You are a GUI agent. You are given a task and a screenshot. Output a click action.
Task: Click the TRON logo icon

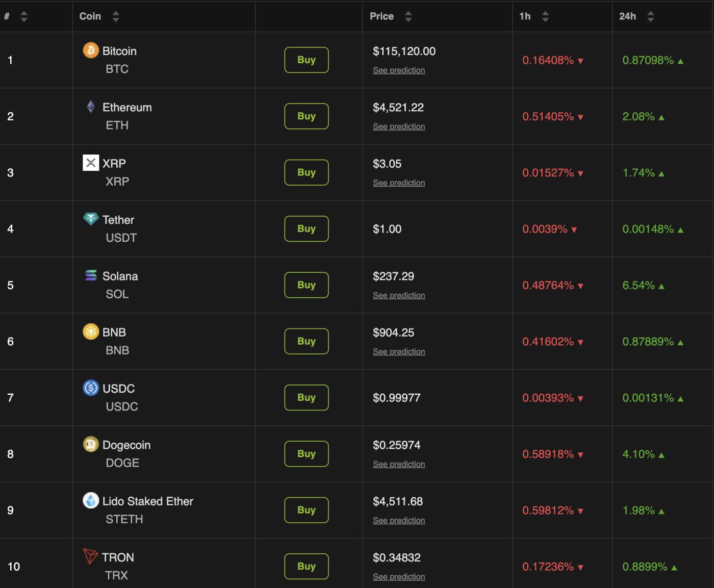click(x=90, y=556)
